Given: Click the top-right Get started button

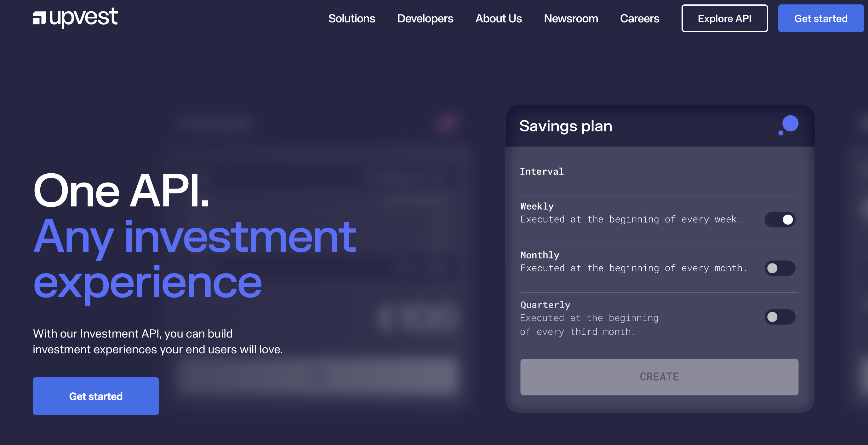Looking at the screenshot, I should click(821, 19).
